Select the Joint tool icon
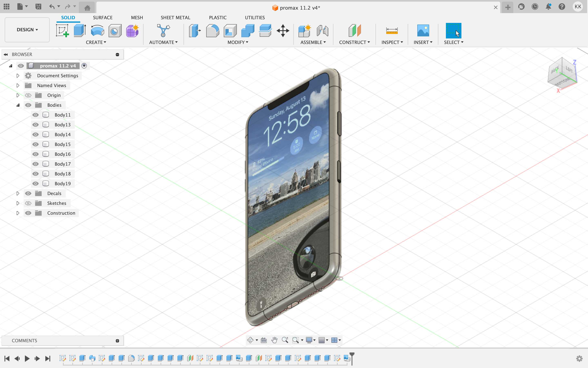This screenshot has height=368, width=588. coord(322,30)
